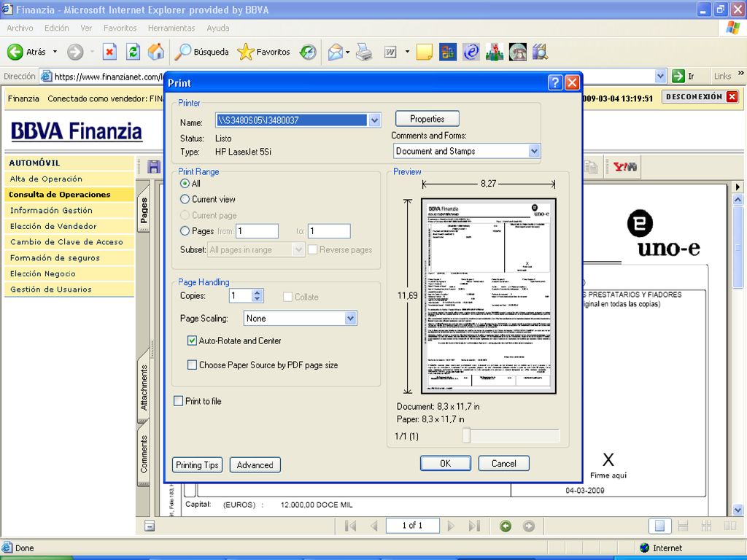
Task: Click the preview page slider
Action: pyautogui.click(x=466, y=435)
